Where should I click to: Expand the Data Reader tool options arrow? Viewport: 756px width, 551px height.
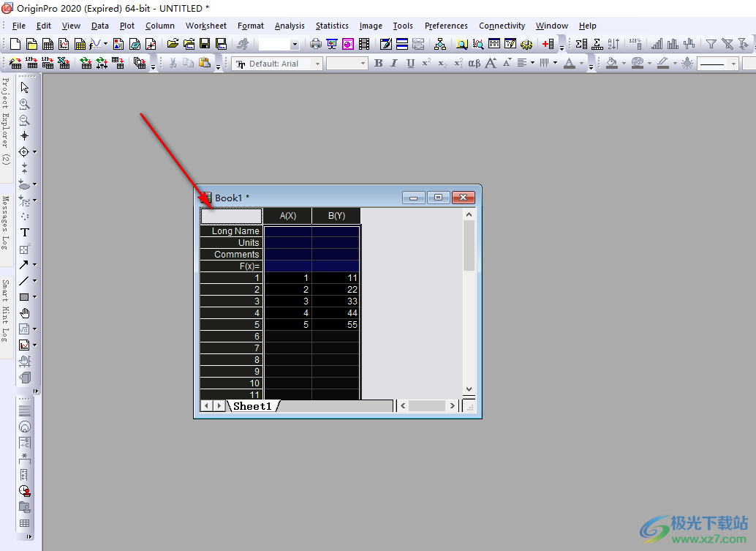[34, 152]
